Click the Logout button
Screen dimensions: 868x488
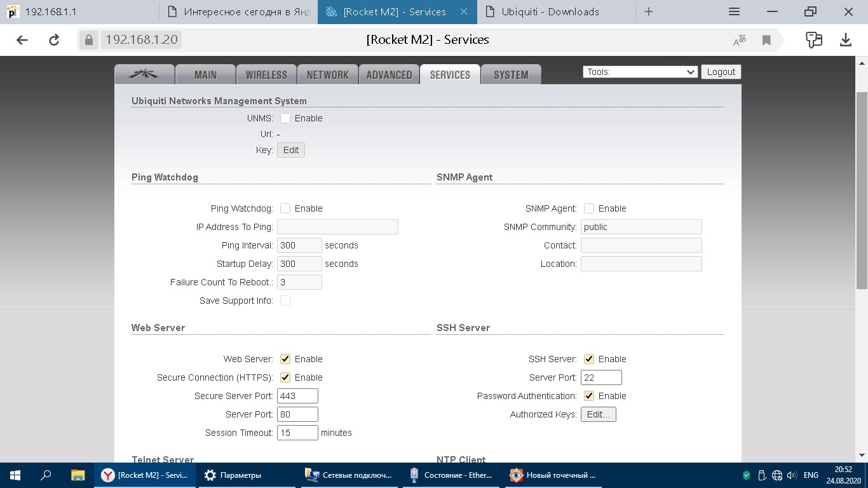tap(721, 72)
